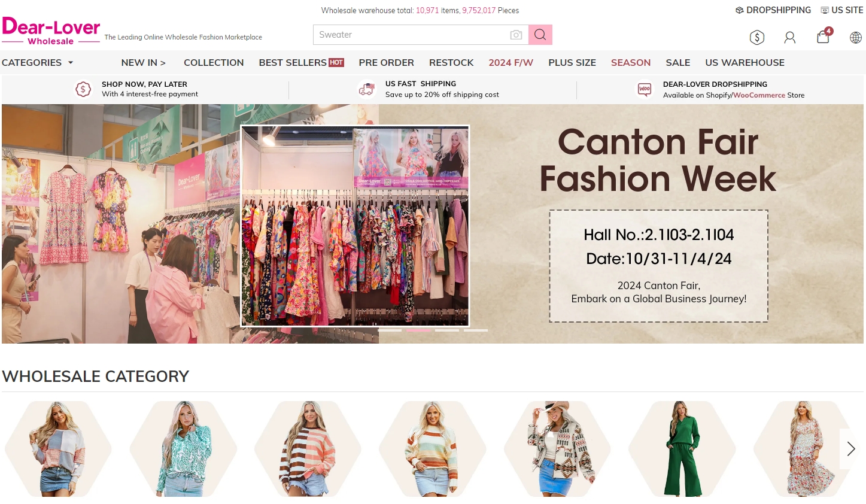Click the pink search magnifier button
This screenshot has height=504, width=866.
point(540,35)
